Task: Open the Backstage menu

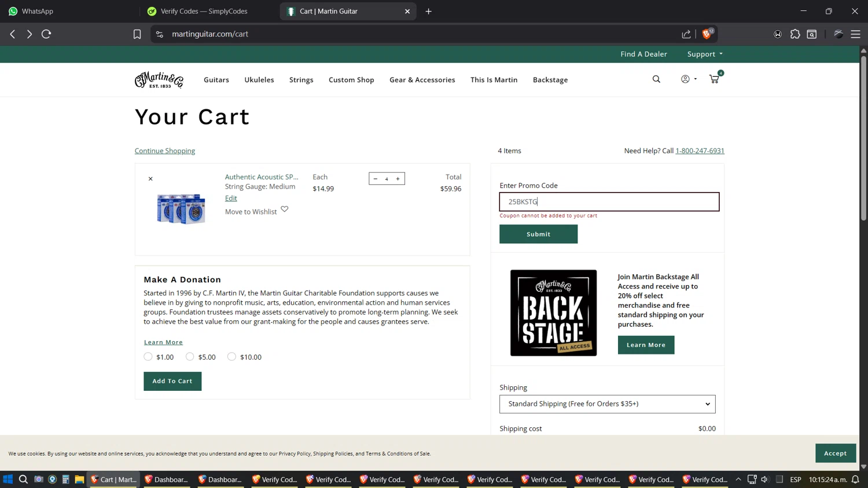Action: coord(550,80)
